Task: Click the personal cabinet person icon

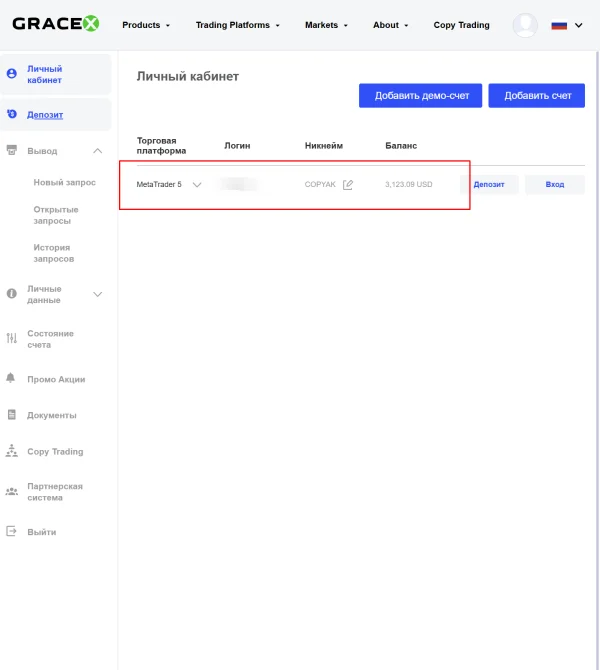Action: point(12,73)
